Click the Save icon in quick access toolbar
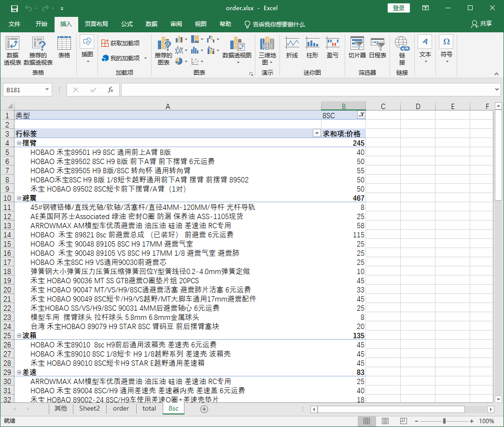Viewport: 504px width, 427px height. click(x=14, y=8)
